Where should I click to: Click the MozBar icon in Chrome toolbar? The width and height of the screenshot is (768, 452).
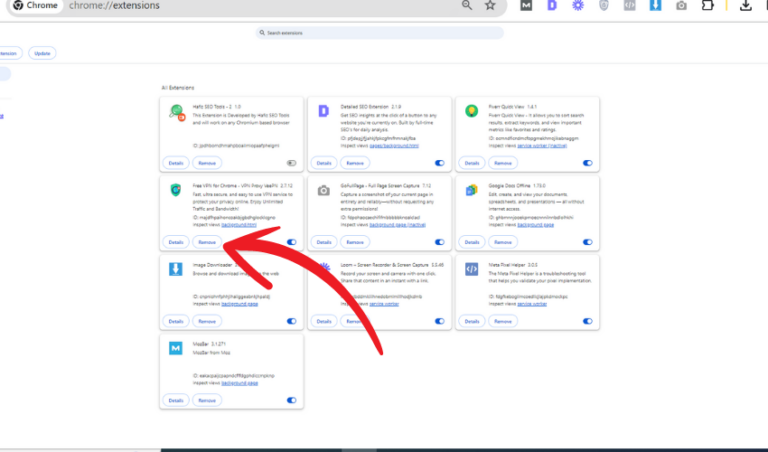(527, 6)
